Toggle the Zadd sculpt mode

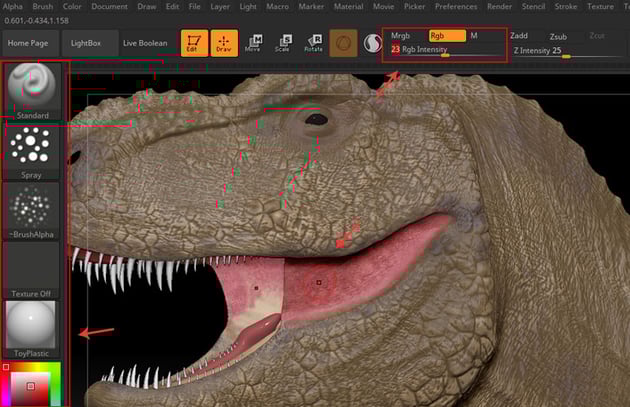519,35
